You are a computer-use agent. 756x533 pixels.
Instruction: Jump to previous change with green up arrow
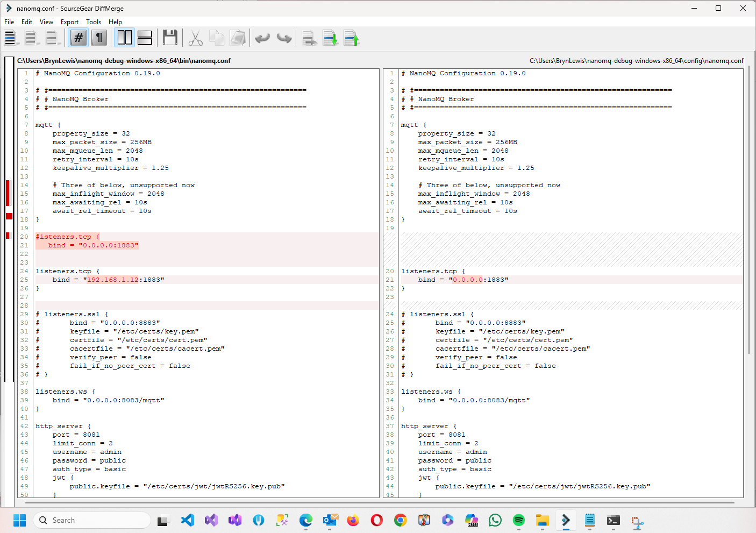pos(351,38)
